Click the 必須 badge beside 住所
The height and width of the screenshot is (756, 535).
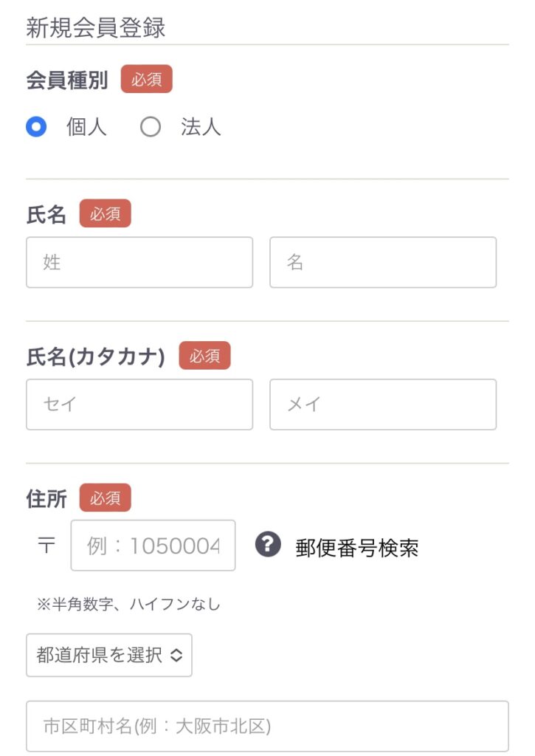pyautogui.click(x=105, y=498)
